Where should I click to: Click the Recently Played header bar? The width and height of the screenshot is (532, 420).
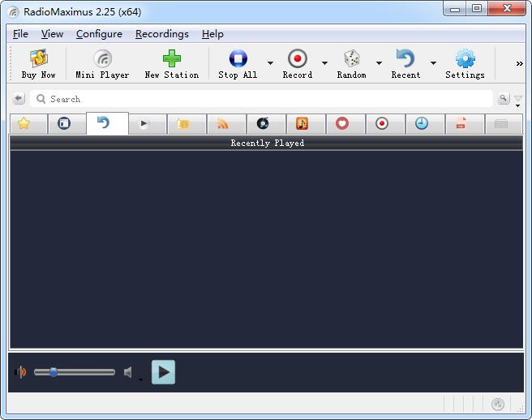click(x=267, y=143)
